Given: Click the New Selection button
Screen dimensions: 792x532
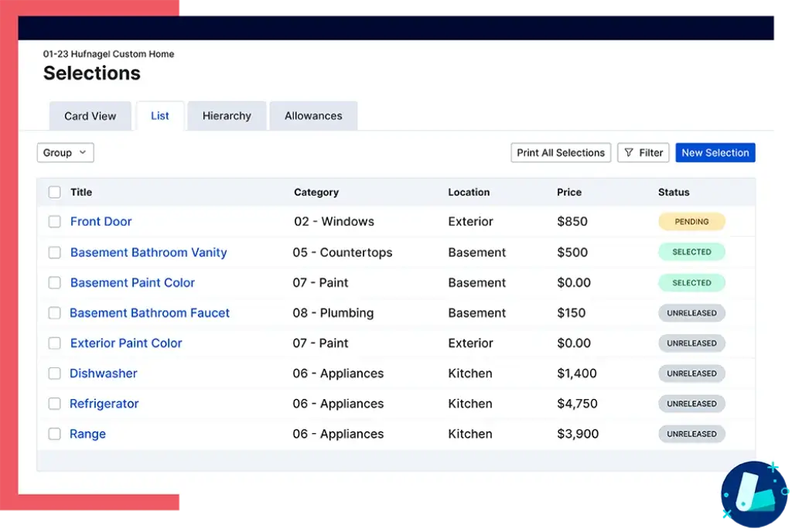Looking at the screenshot, I should tap(715, 152).
